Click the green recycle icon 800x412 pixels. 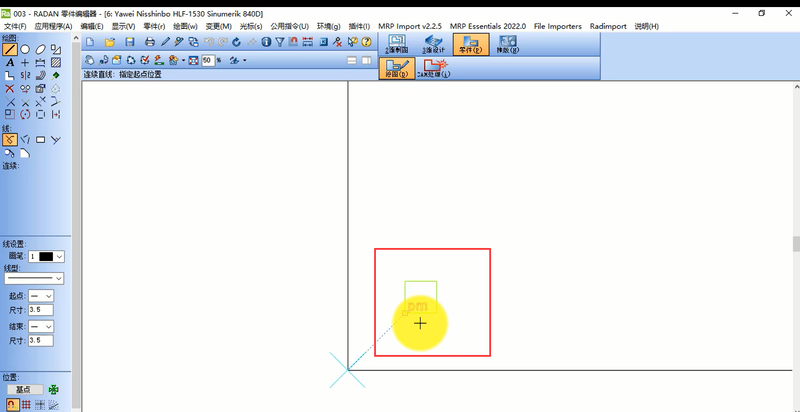click(x=131, y=60)
